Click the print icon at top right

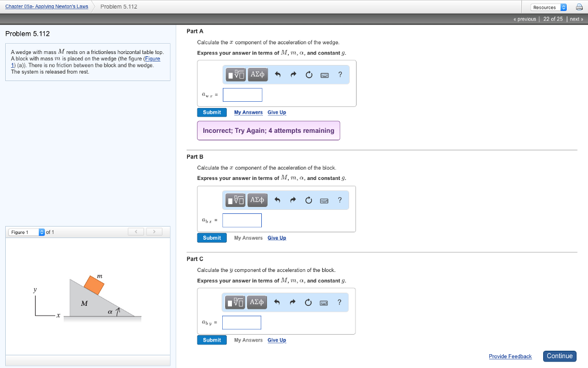pyautogui.click(x=578, y=7)
